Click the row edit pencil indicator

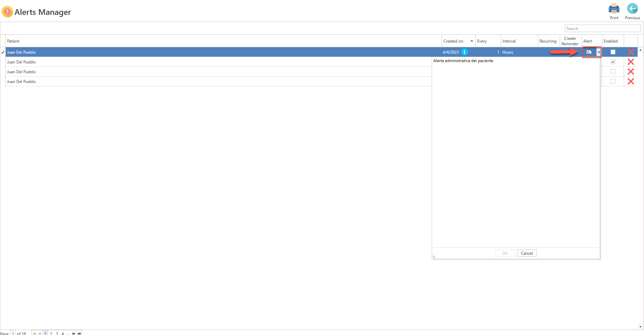coord(3,52)
